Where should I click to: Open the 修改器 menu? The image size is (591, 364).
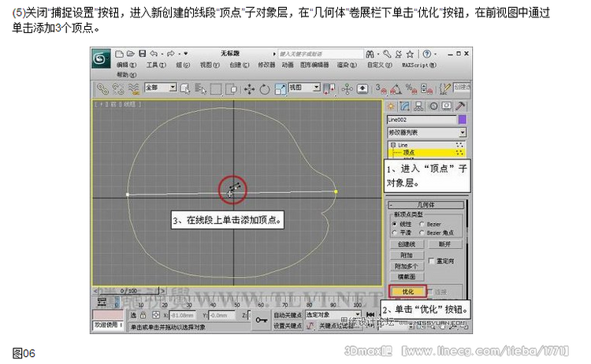click(x=266, y=65)
